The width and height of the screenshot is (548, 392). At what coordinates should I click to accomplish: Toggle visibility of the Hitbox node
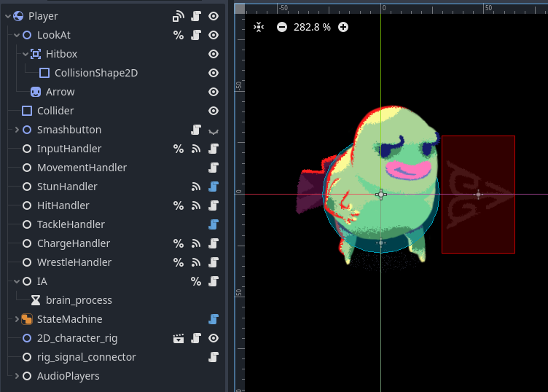coord(214,54)
